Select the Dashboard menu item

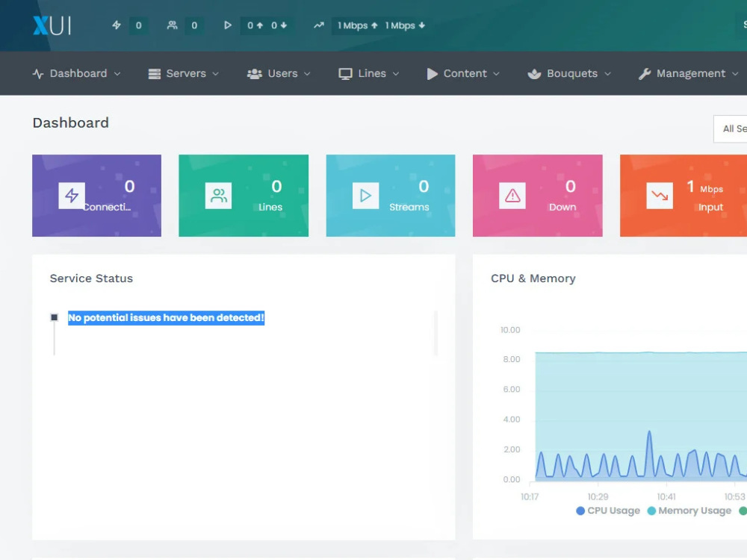77,73
